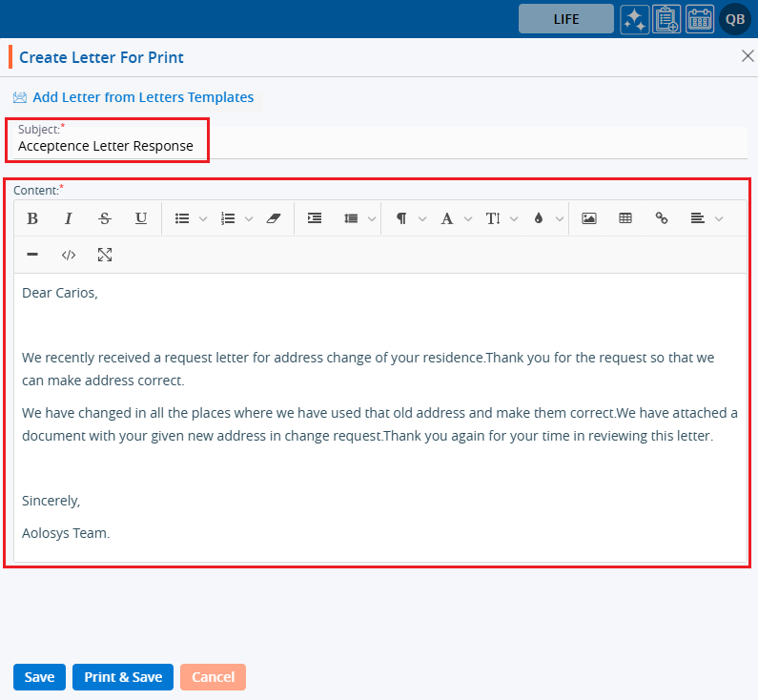The width and height of the screenshot is (758, 700).
Task: Toggle italic text formatting
Action: pyautogui.click(x=69, y=218)
